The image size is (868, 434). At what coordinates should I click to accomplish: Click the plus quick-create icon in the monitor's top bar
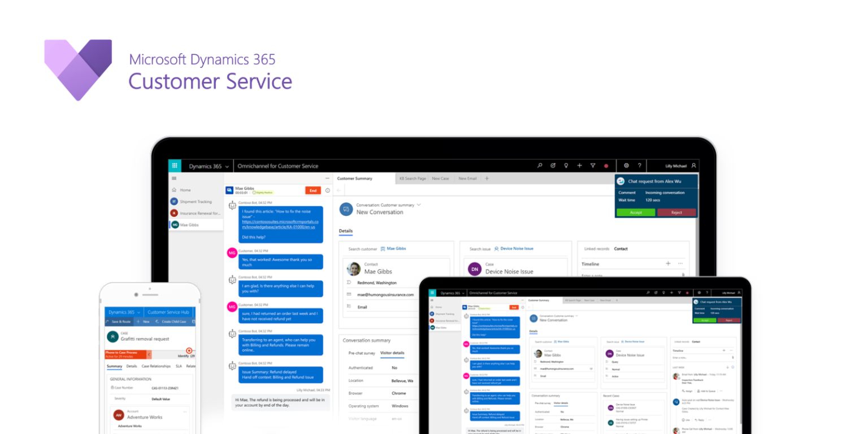pos(579,166)
